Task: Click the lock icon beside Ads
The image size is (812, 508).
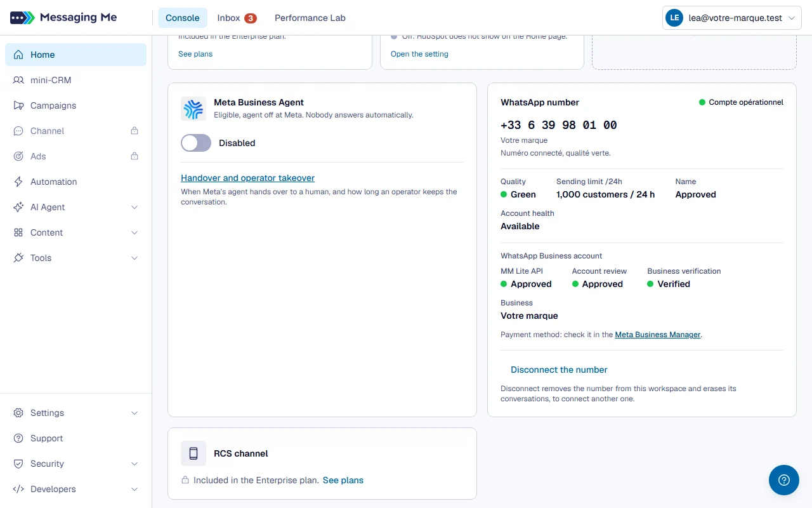Action: 134,156
